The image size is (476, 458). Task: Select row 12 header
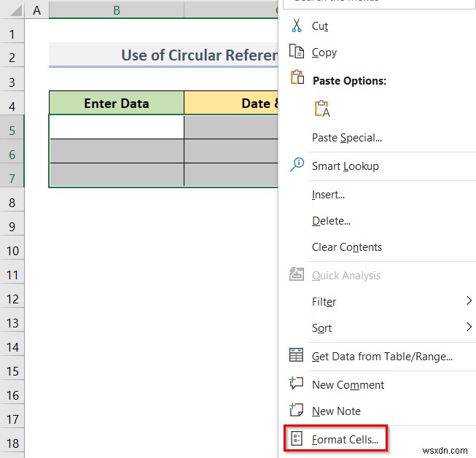click(12, 296)
